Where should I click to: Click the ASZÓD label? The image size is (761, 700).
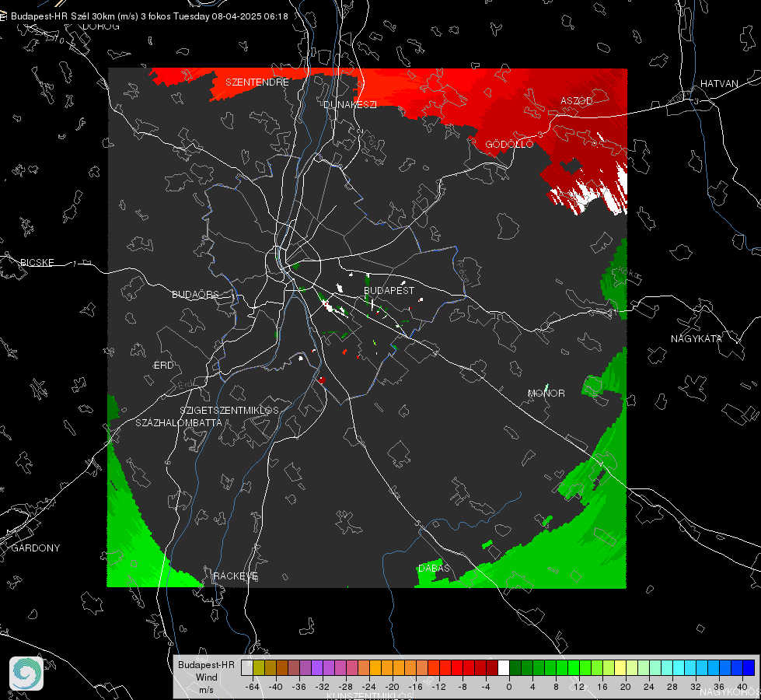pos(577,101)
